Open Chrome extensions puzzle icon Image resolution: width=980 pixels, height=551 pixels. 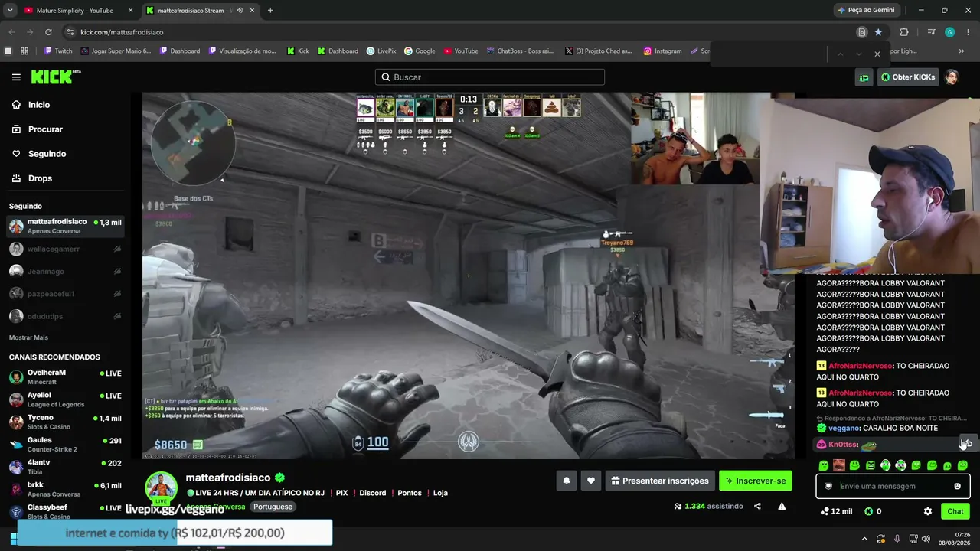tap(904, 32)
